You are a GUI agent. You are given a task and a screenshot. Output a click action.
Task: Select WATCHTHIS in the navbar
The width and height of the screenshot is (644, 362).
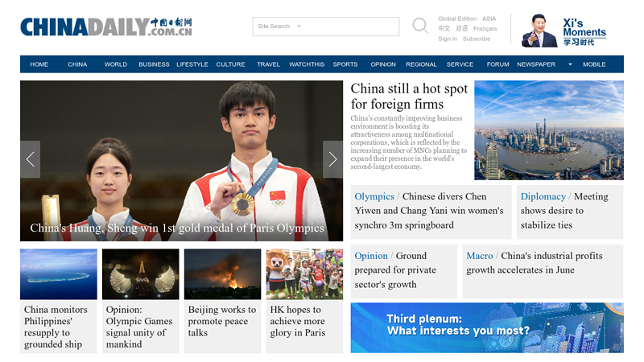(x=307, y=64)
